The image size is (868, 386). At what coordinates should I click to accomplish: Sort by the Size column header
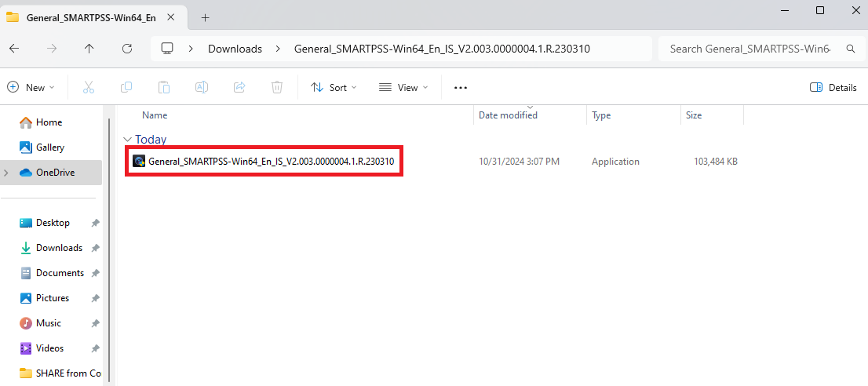694,115
